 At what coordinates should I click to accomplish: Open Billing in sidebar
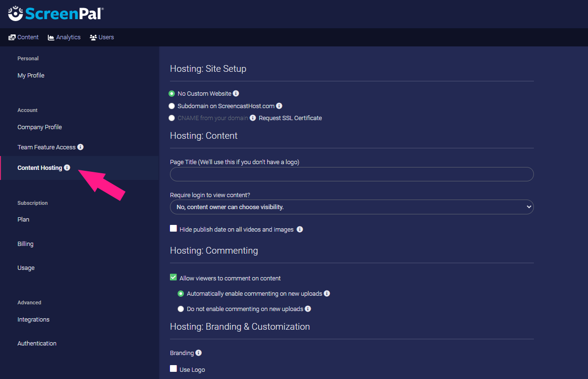point(25,244)
